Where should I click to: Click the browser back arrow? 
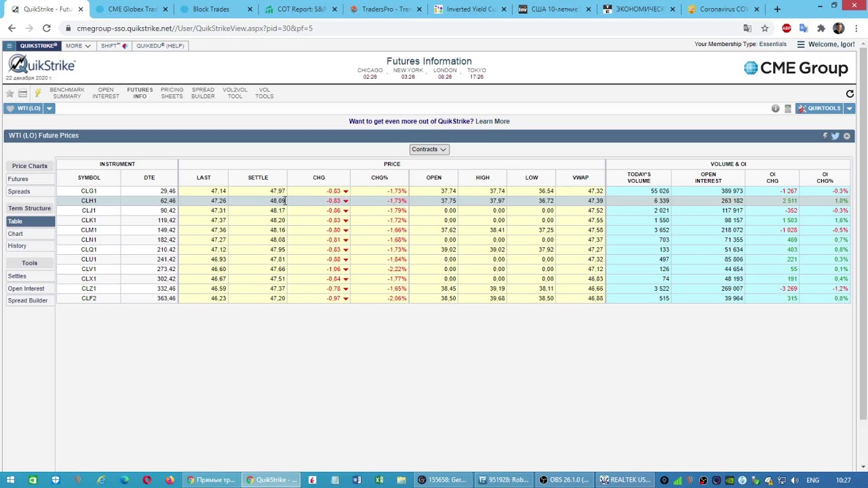click(x=12, y=28)
